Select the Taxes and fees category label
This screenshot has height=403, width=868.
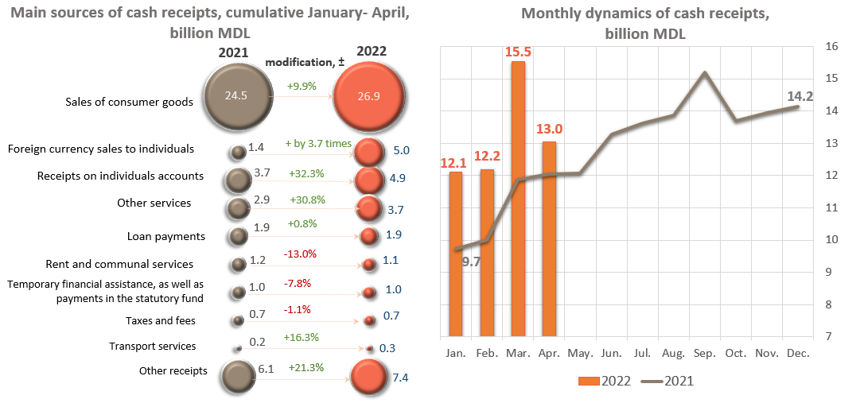point(160,321)
